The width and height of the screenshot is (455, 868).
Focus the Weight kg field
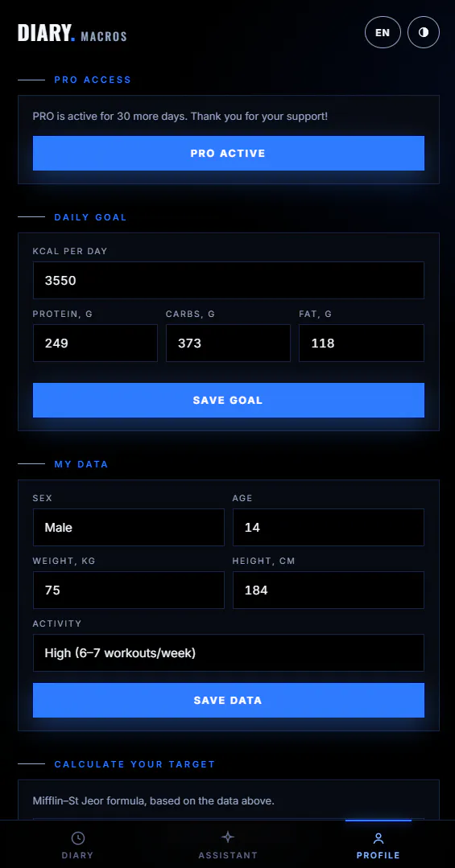pos(129,590)
